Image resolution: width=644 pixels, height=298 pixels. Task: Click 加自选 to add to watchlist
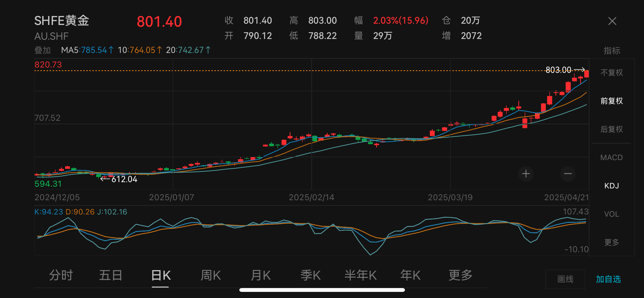click(608, 279)
